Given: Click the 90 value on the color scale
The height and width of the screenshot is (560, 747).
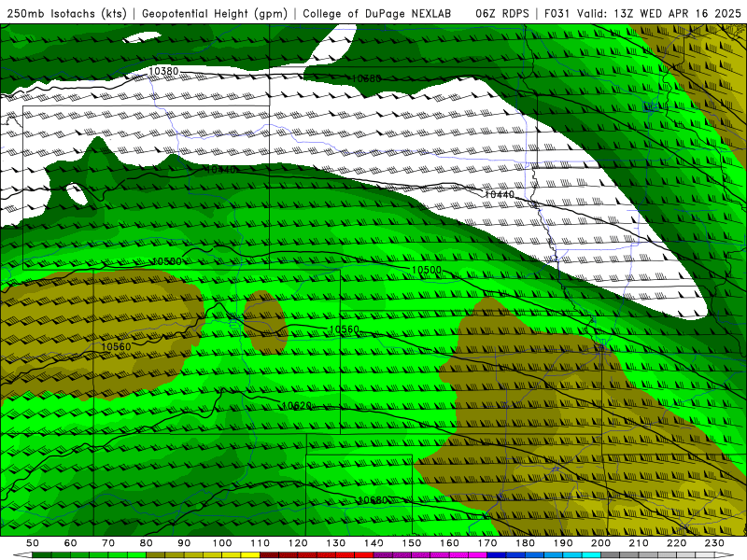Looking at the screenshot, I should (x=184, y=543).
